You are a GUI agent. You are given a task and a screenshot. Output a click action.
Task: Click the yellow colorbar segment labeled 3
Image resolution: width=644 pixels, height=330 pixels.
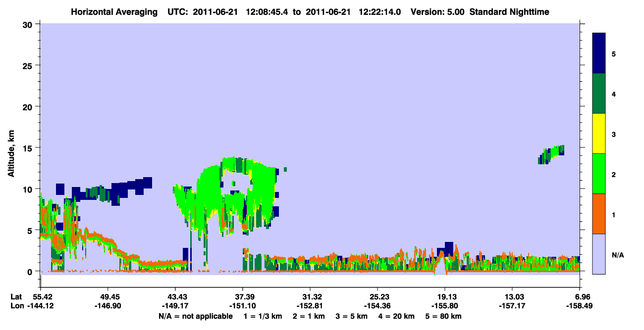pyautogui.click(x=599, y=134)
